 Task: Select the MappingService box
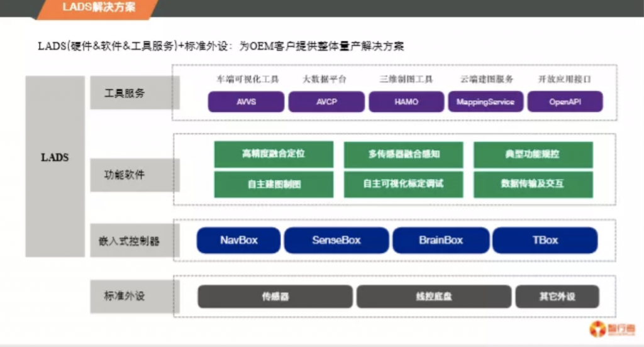point(486,102)
